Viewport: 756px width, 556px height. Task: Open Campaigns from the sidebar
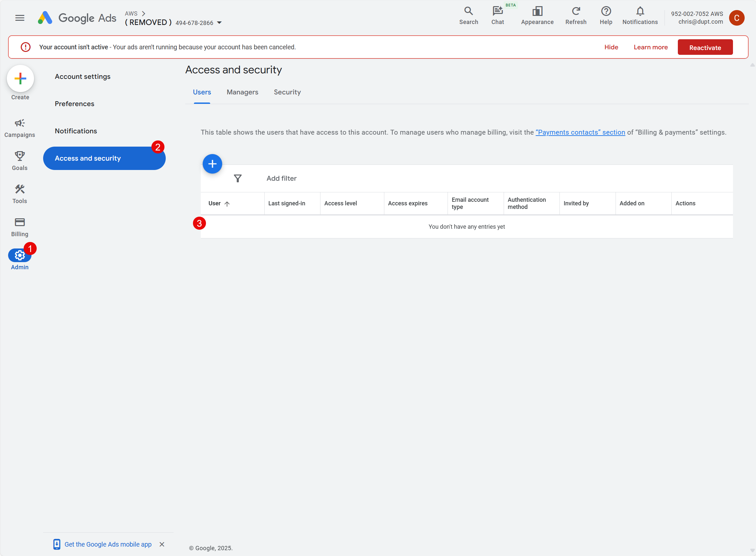coord(19,128)
